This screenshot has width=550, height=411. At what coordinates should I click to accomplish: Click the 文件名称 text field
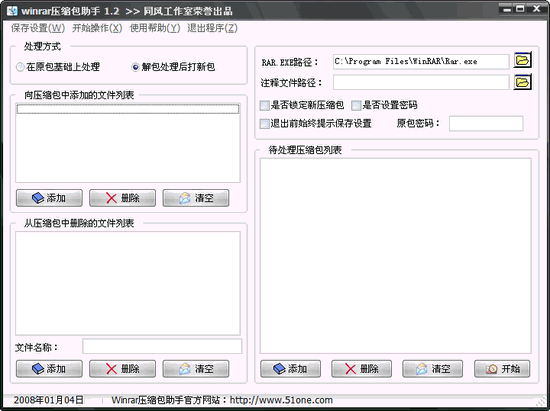point(162,346)
